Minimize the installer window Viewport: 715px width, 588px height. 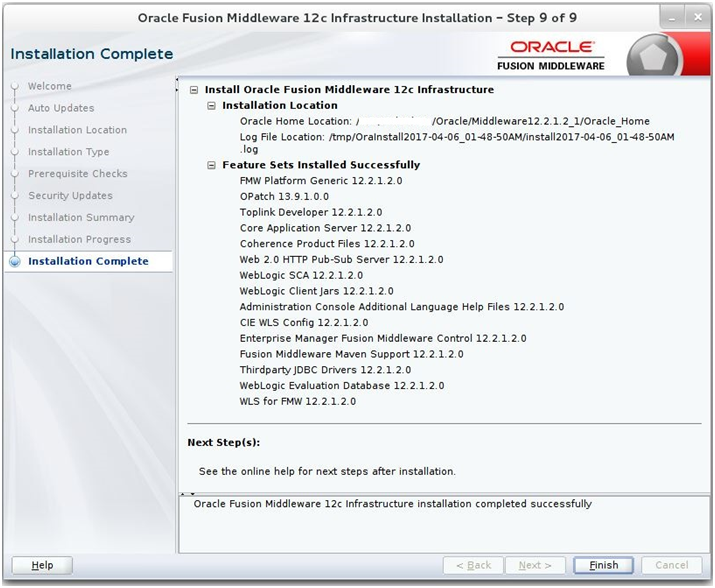coord(672,18)
